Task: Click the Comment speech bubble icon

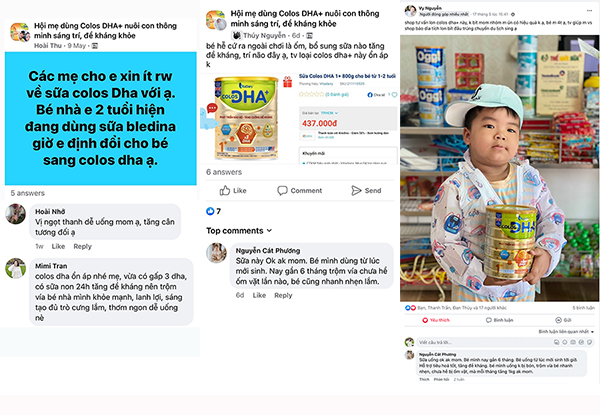Action: click(282, 190)
